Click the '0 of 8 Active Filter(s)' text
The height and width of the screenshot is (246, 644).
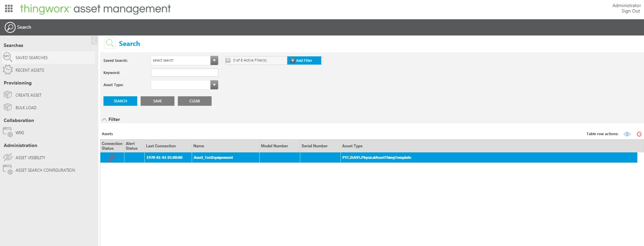click(250, 60)
